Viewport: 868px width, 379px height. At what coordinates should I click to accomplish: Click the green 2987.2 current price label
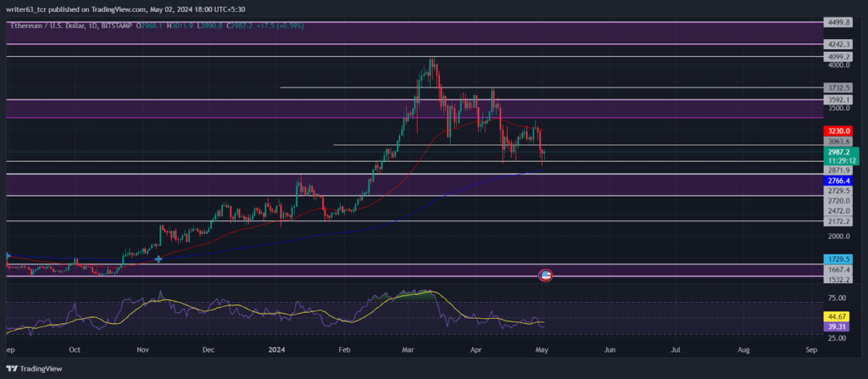pos(840,151)
